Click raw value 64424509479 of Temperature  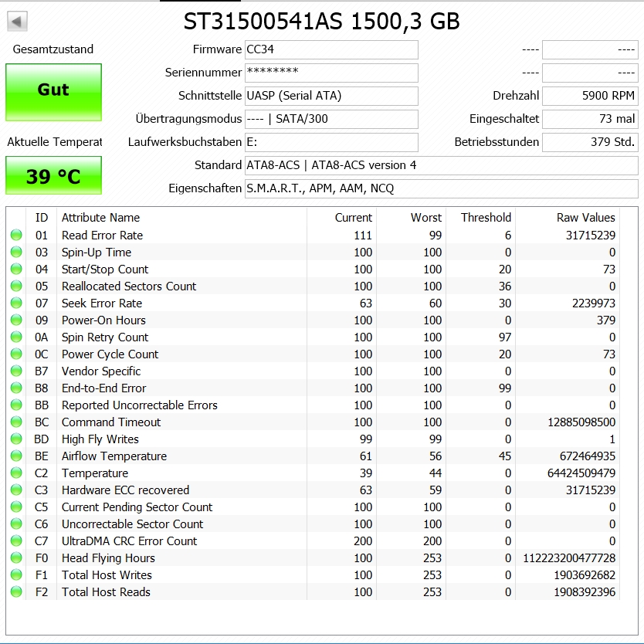[x=581, y=473]
